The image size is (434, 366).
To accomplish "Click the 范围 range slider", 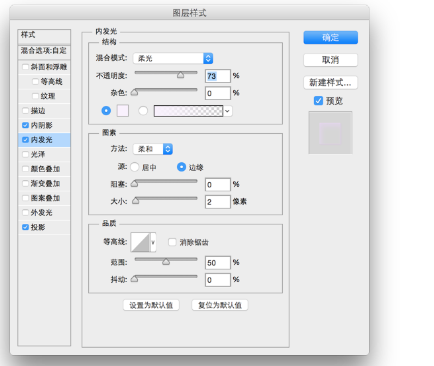I will point(166,261).
